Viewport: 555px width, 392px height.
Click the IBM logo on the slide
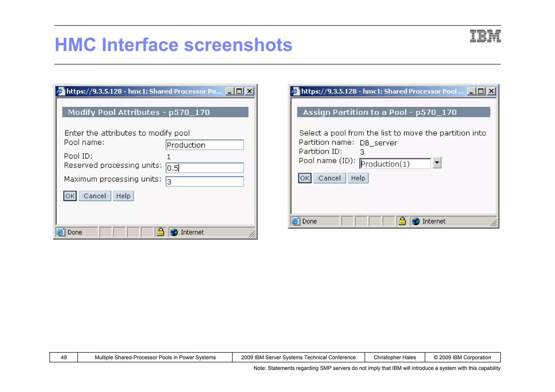(485, 36)
